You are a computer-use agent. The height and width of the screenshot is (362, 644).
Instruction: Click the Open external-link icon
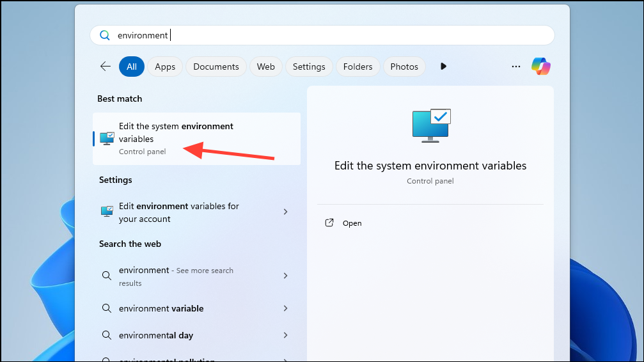click(329, 223)
